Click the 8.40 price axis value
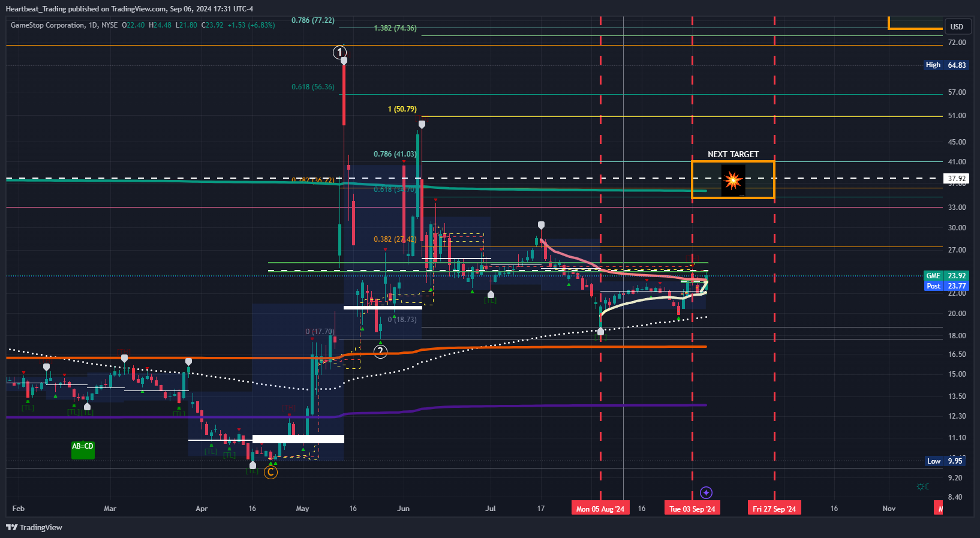Image resolution: width=980 pixels, height=538 pixels. click(x=955, y=497)
